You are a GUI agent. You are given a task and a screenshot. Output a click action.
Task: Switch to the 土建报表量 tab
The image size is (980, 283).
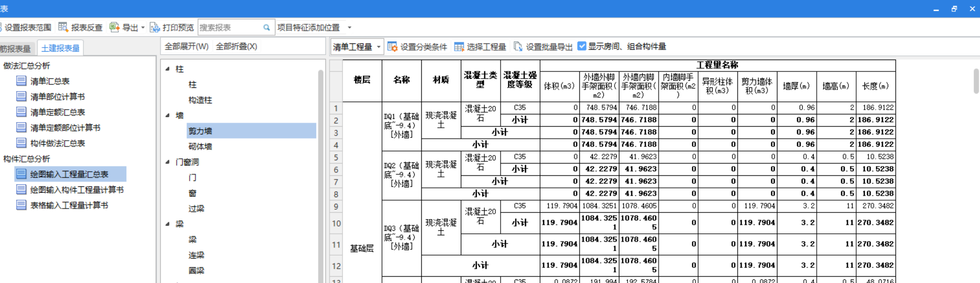point(60,48)
